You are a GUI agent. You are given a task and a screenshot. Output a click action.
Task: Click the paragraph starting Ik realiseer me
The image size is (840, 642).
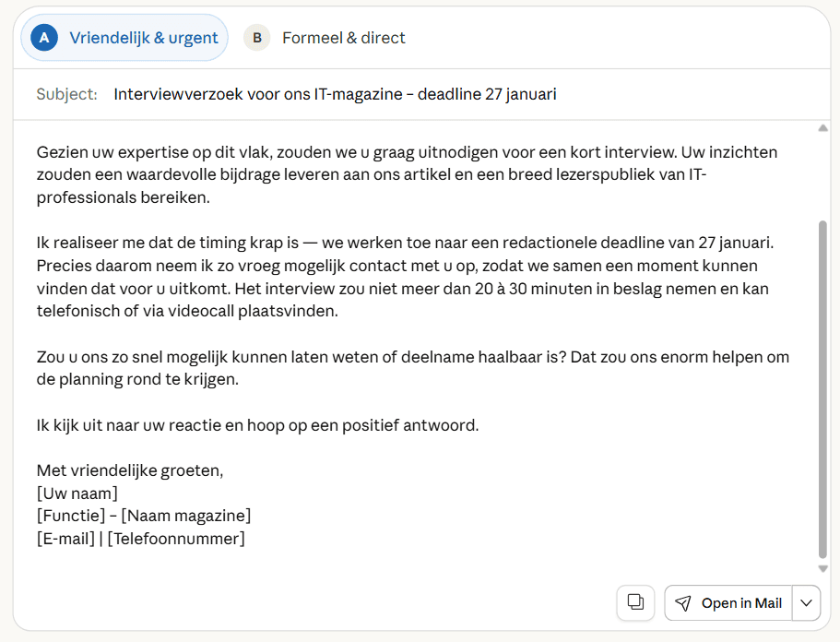[405, 277]
